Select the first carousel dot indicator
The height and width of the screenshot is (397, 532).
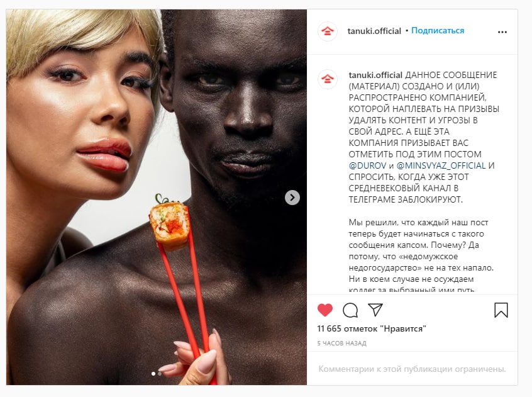[153, 374]
